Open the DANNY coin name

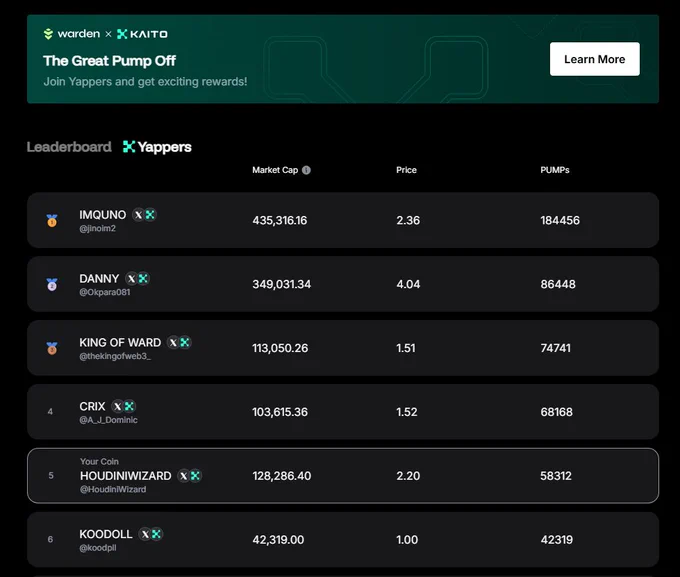(99, 279)
